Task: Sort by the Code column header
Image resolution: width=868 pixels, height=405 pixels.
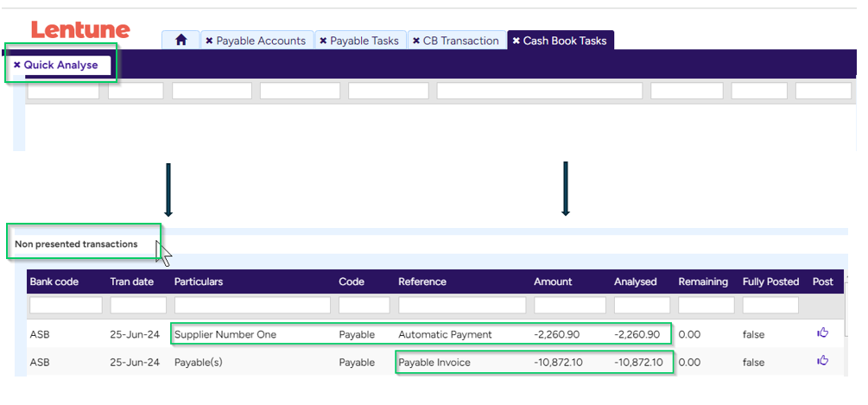Action: tap(352, 282)
